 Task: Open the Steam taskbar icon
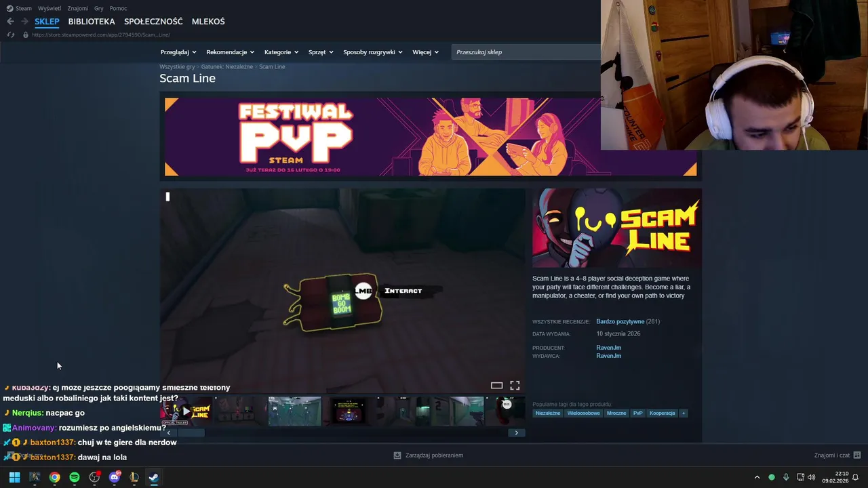154,477
